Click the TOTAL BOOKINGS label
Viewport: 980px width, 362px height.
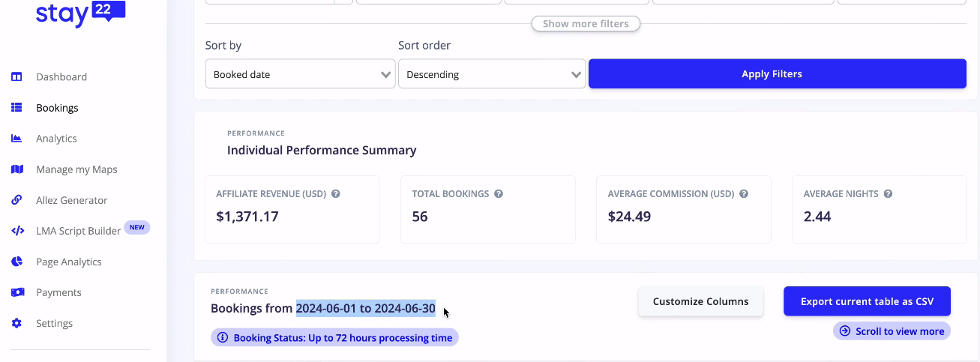pyautogui.click(x=451, y=193)
